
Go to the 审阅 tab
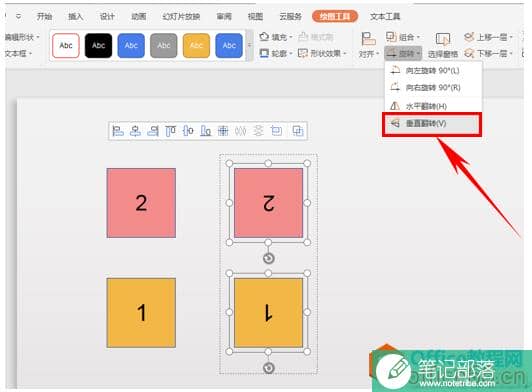(x=224, y=16)
